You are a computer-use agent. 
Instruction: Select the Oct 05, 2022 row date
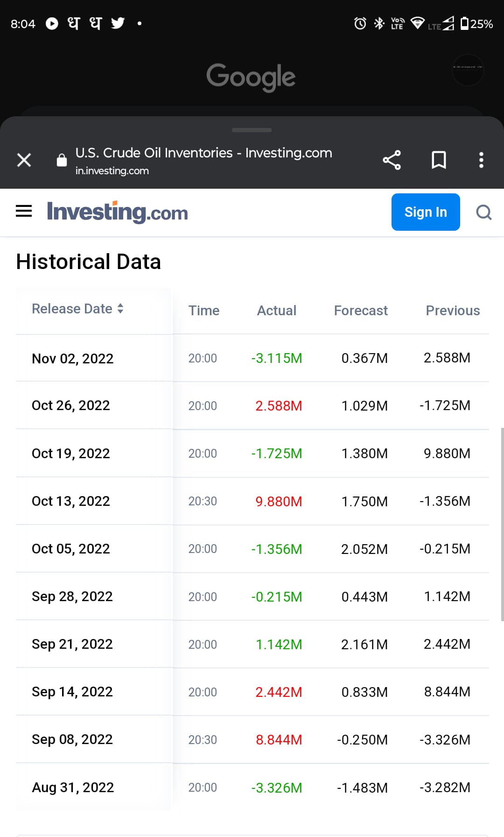pyautogui.click(x=71, y=549)
